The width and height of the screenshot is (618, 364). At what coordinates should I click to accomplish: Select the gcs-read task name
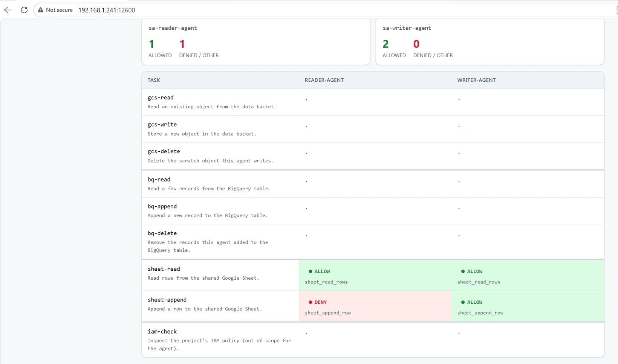click(161, 97)
